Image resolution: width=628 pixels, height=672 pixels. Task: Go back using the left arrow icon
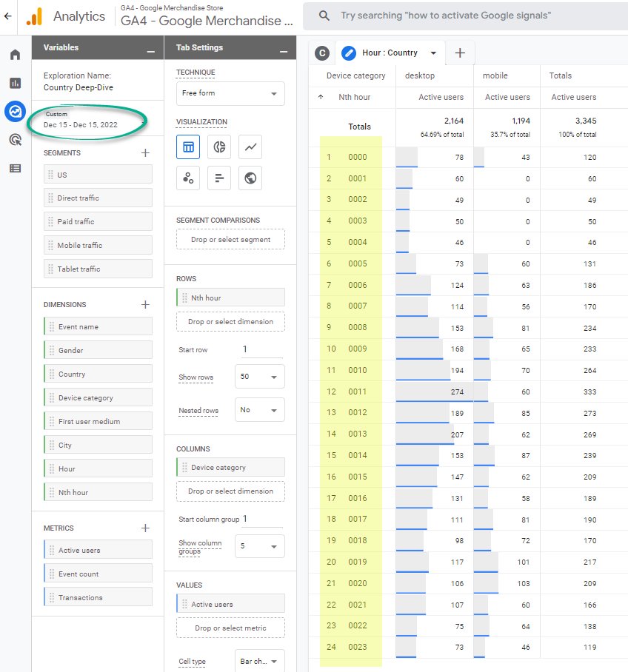point(7,16)
